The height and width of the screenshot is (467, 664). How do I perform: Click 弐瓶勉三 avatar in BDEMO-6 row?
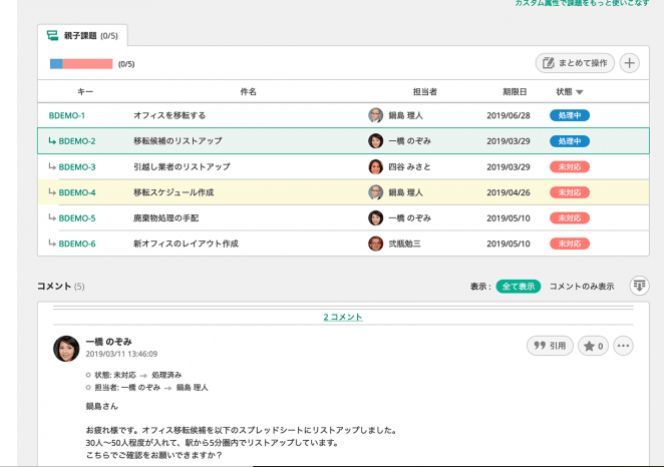coord(376,244)
